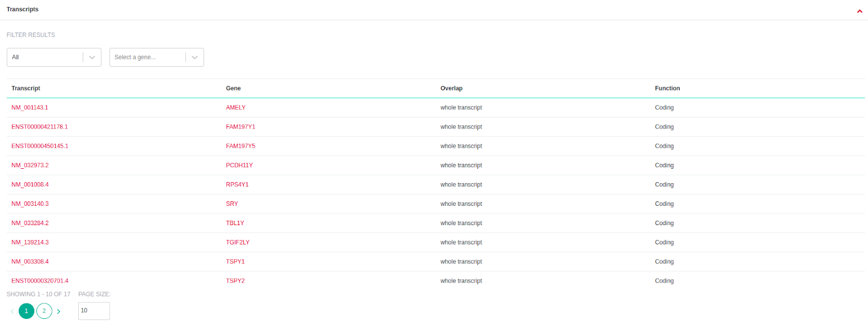Image resolution: width=868 pixels, height=325 pixels.
Task: Jump to page 2 of results
Action: pyautogui.click(x=44, y=311)
